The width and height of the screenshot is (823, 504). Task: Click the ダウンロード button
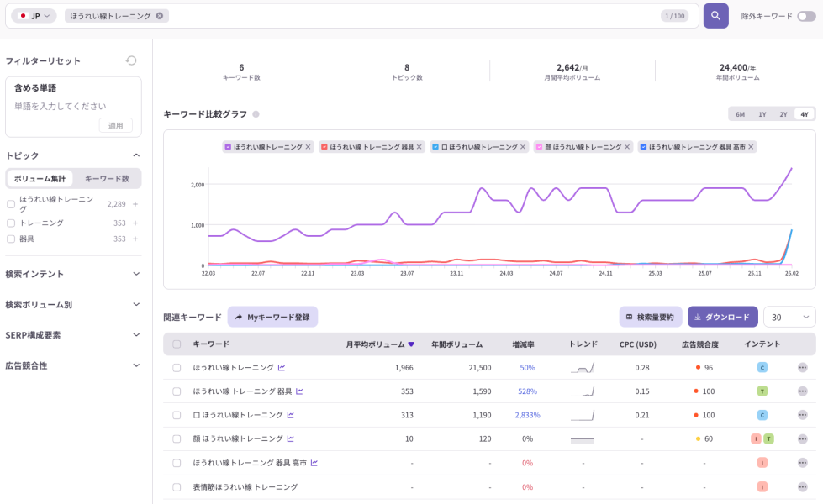722,317
